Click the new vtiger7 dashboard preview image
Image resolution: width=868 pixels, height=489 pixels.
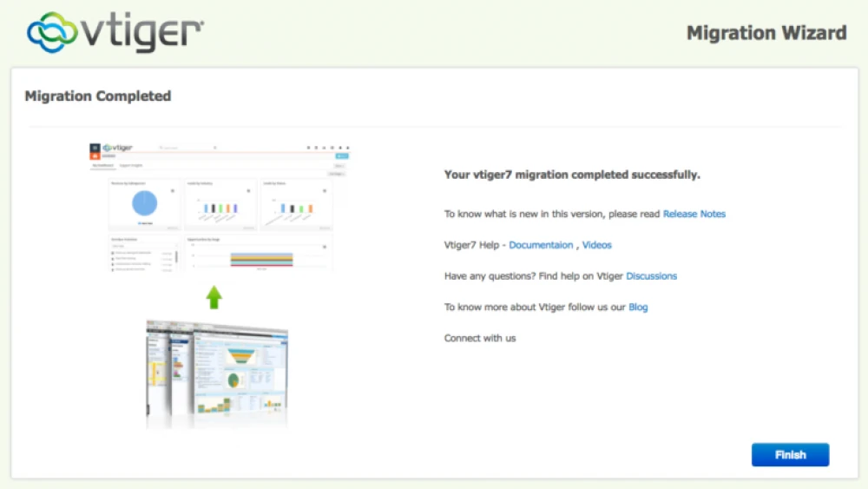(220, 207)
